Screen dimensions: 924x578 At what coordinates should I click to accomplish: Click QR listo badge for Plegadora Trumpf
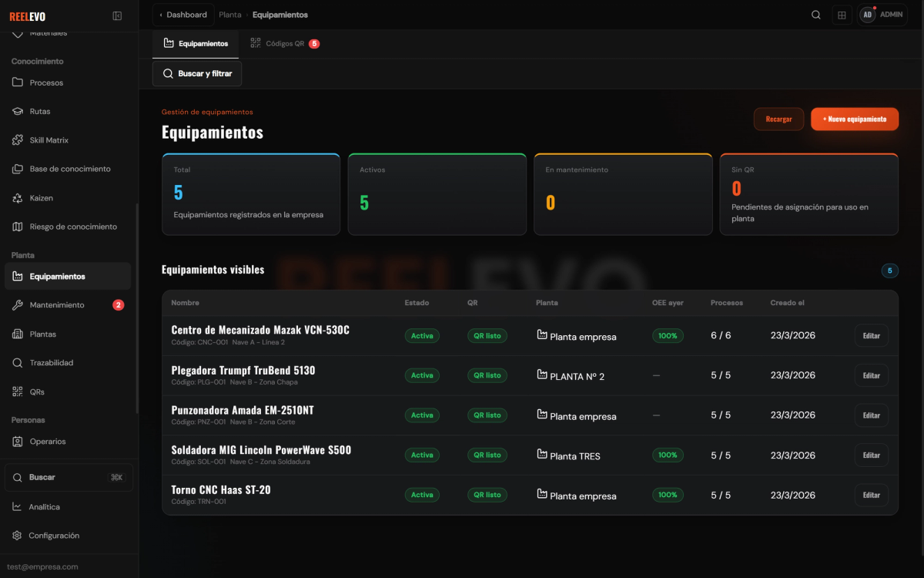tap(487, 375)
